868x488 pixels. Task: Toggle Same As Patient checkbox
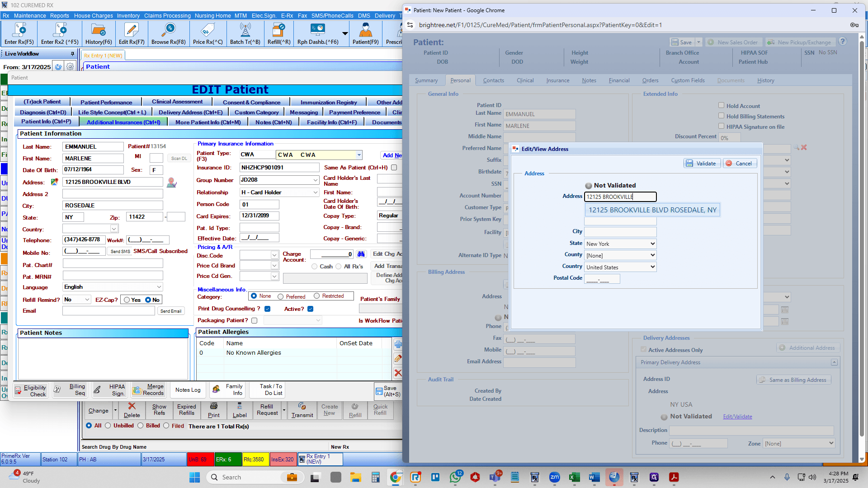click(394, 168)
